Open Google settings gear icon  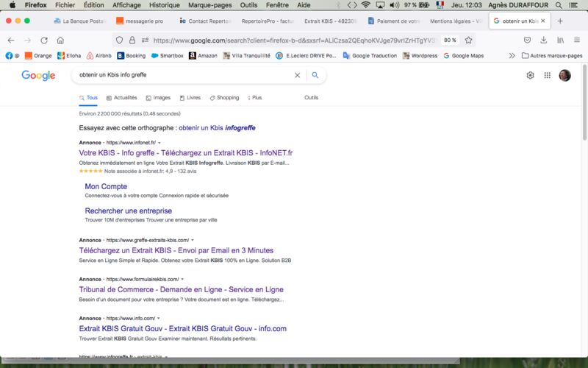[x=530, y=75]
